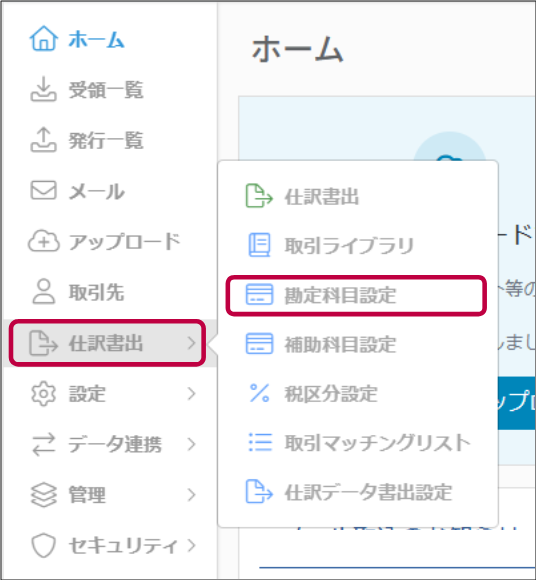Viewport: 536px width, 580px height.
Task: Click the Home house icon in sidebar
Action: tap(44, 38)
